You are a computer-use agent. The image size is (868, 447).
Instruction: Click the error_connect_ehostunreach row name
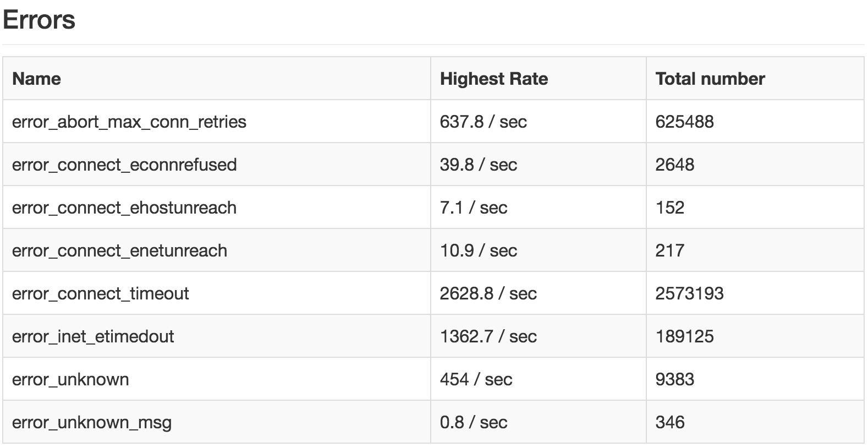pos(124,208)
